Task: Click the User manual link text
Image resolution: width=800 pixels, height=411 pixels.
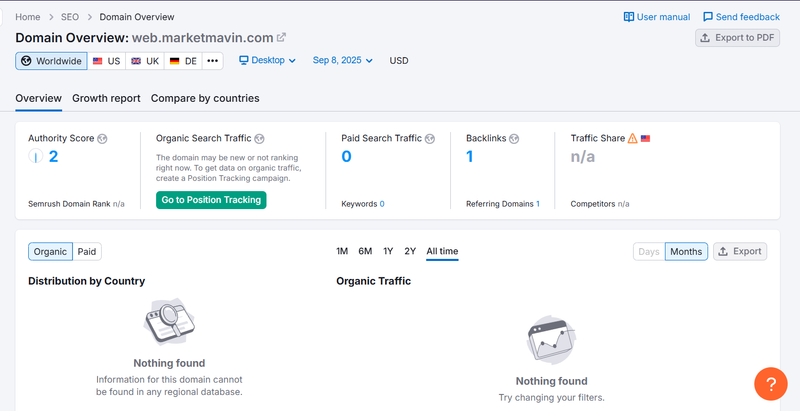Action: [663, 17]
